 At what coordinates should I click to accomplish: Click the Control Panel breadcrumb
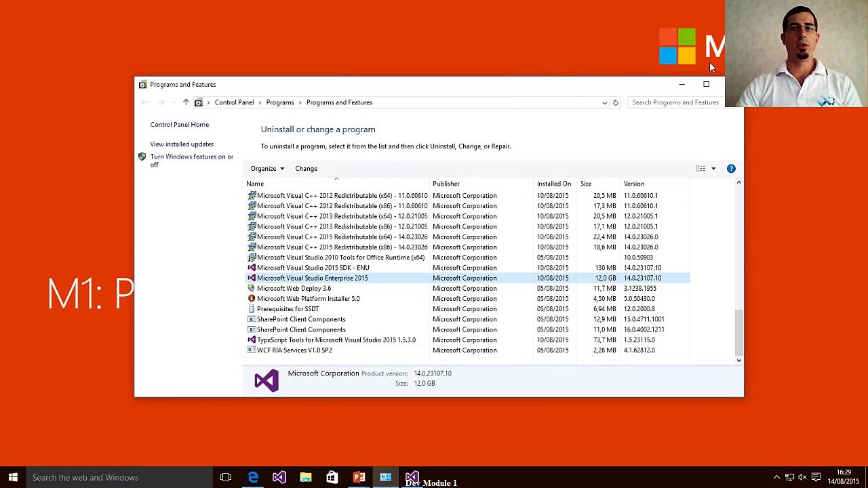[x=234, y=102]
